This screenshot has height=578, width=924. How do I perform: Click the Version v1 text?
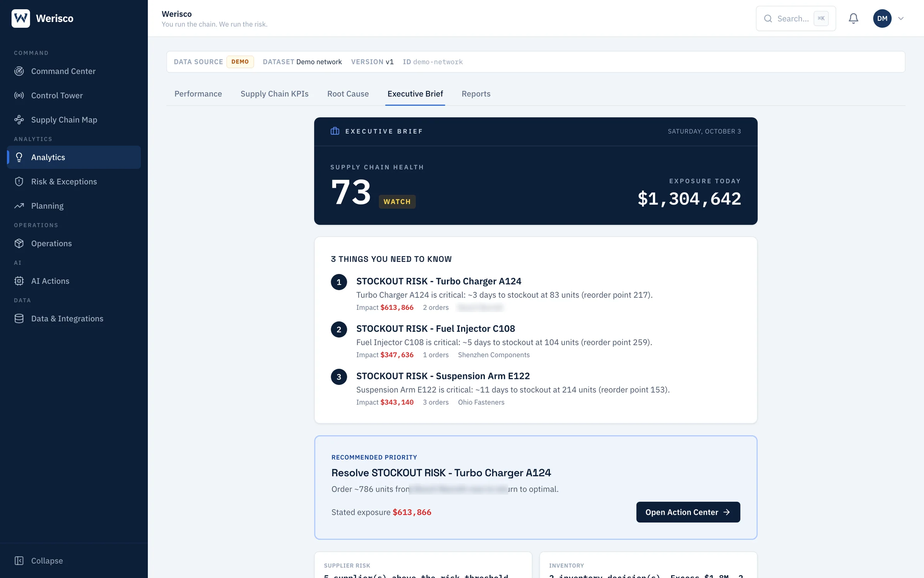[372, 62]
